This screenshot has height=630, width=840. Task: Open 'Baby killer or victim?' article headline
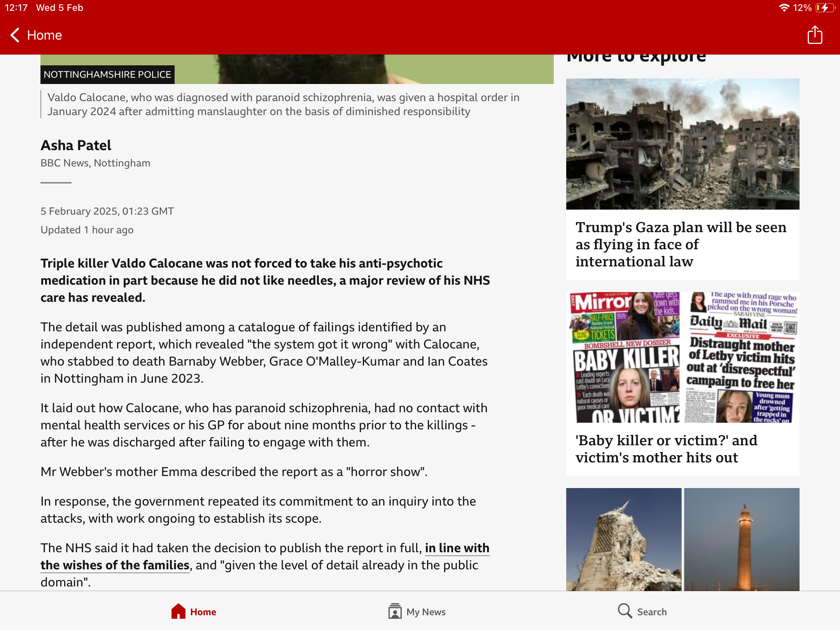coord(667,449)
